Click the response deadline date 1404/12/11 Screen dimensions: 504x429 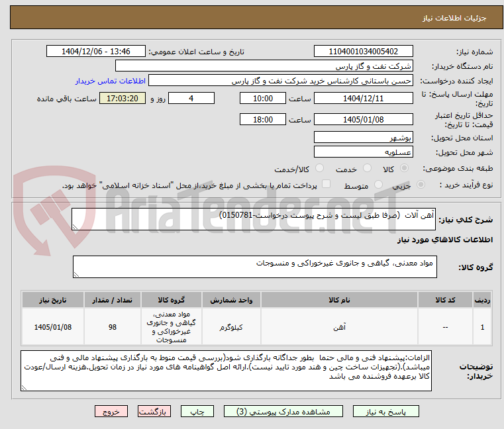click(363, 99)
